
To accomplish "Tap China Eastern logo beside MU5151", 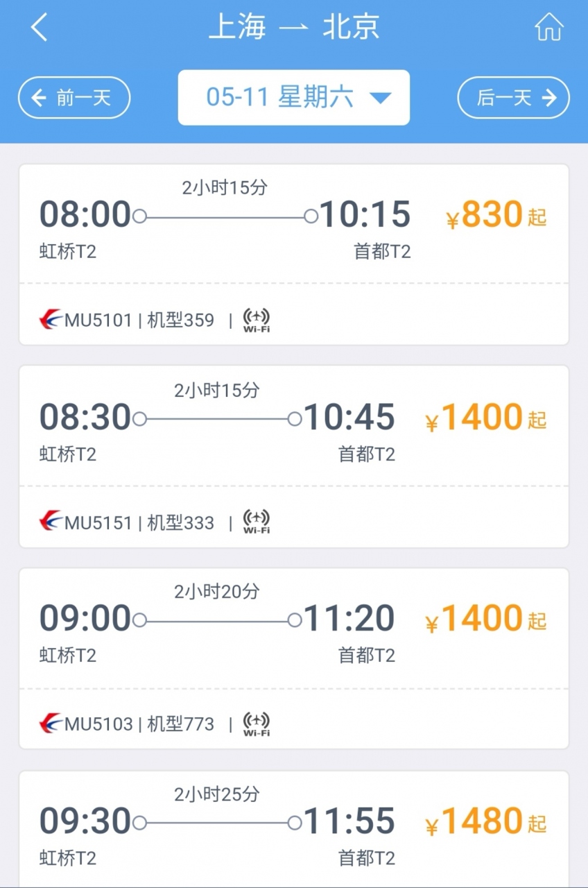I will [x=51, y=522].
